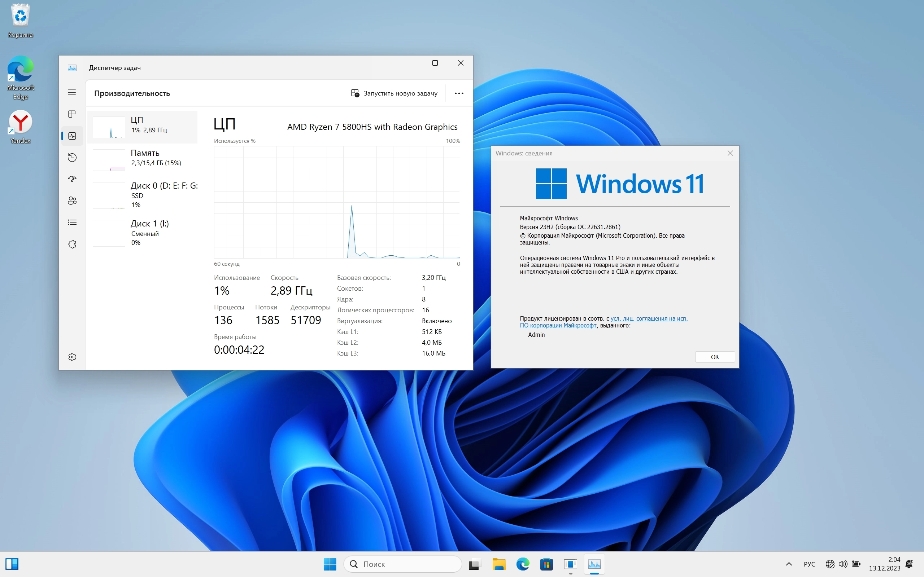Open Task Manager settings gear

[72, 357]
